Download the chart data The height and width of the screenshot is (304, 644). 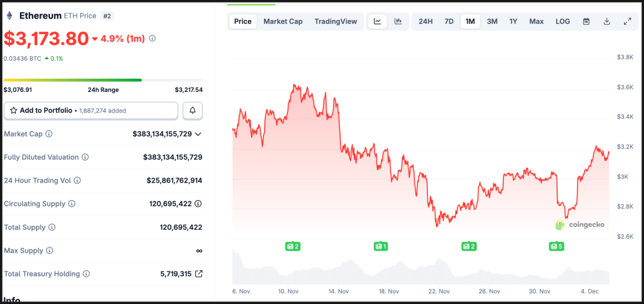click(x=607, y=21)
